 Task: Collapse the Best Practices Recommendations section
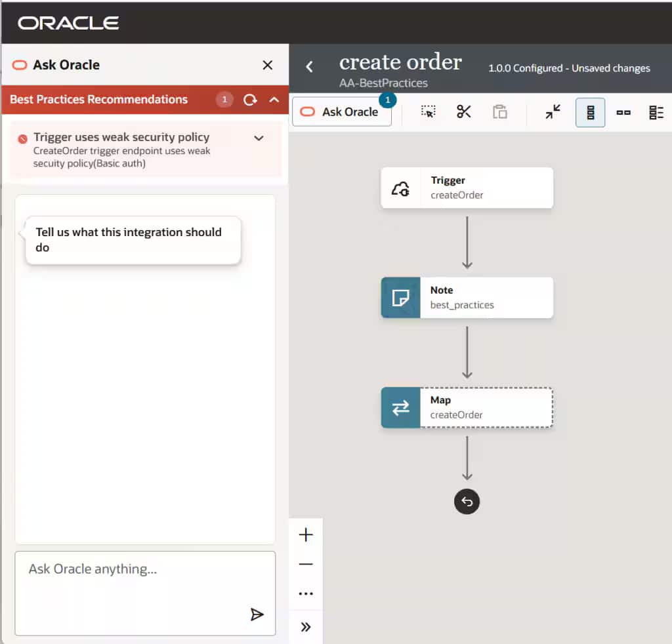click(x=274, y=100)
